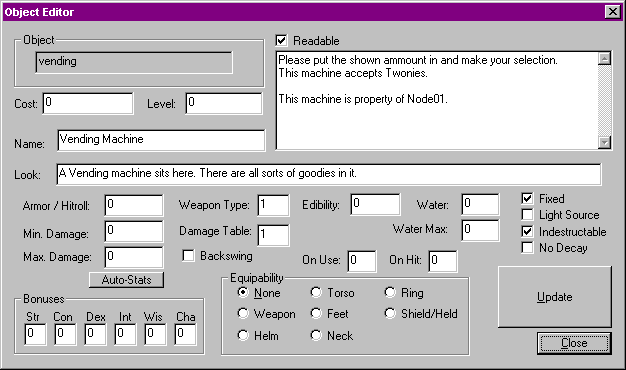Focus the Min. Damage field
This screenshot has height=370, width=626.
pyautogui.click(x=134, y=231)
